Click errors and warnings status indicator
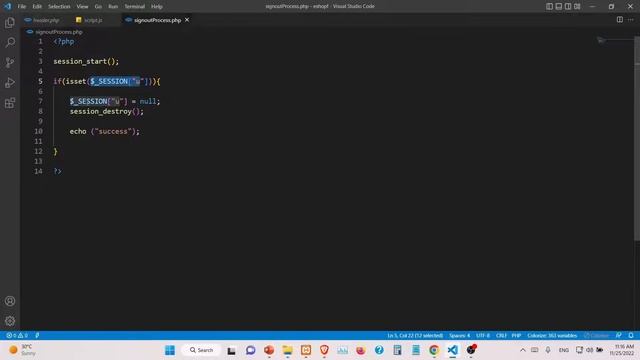640x360 pixels. (17, 336)
